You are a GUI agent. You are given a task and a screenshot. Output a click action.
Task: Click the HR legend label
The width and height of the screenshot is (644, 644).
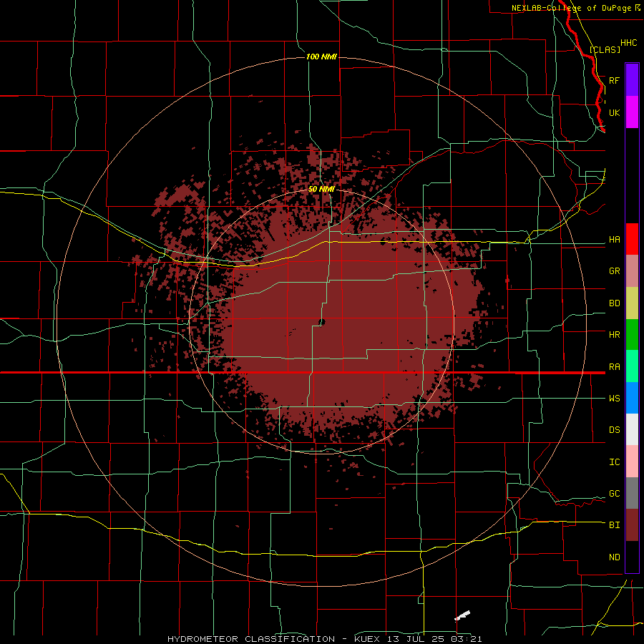tap(614, 335)
